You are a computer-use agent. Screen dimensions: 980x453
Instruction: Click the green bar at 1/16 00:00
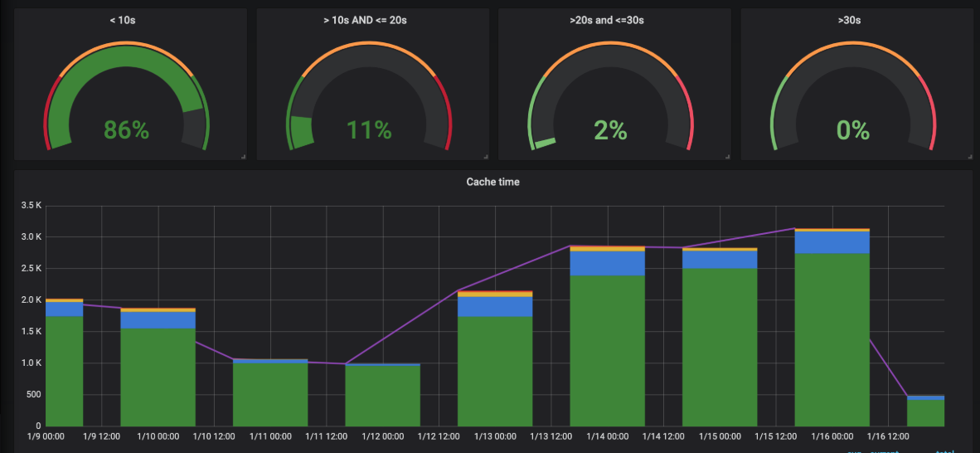tap(832, 340)
